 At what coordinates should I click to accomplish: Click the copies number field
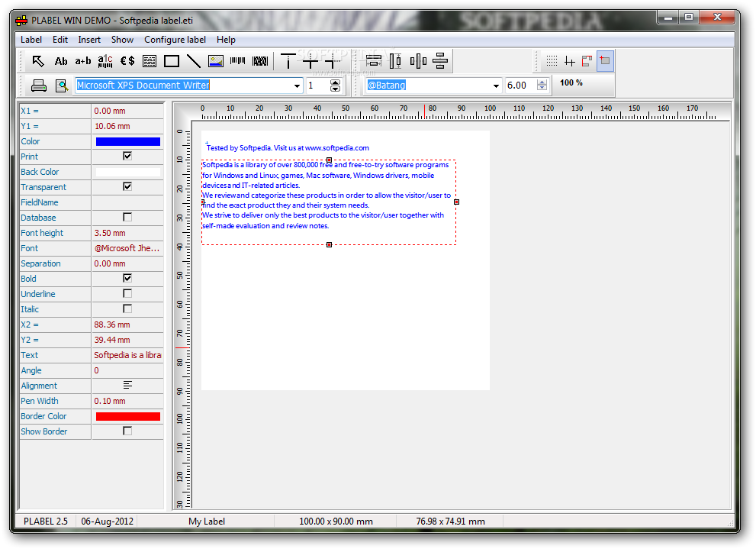coord(317,86)
